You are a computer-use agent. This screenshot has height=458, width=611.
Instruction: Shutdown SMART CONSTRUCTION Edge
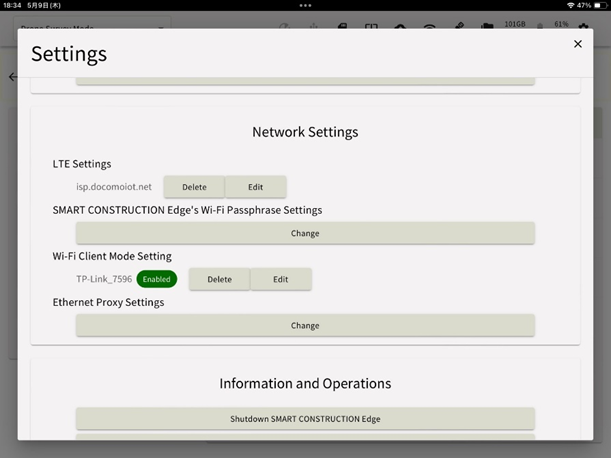click(x=305, y=419)
